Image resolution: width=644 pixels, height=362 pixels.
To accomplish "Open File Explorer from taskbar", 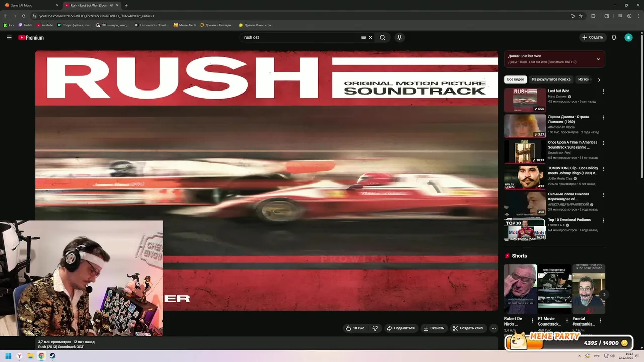I will coord(30,356).
